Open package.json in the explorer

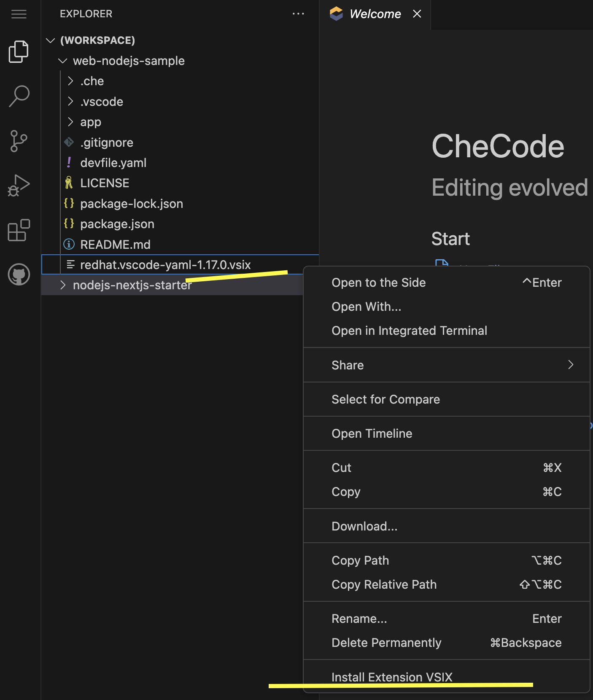click(117, 224)
